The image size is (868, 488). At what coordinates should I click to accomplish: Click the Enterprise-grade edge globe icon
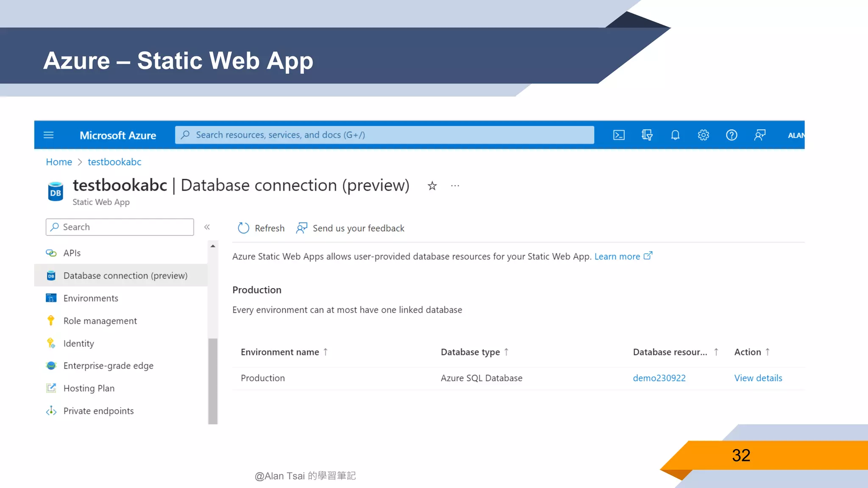click(51, 366)
